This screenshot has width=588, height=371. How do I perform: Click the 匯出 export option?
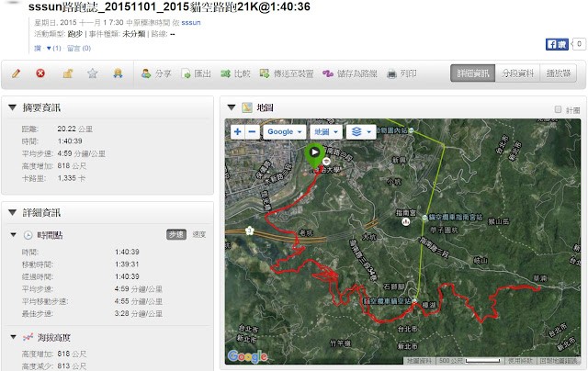point(196,73)
